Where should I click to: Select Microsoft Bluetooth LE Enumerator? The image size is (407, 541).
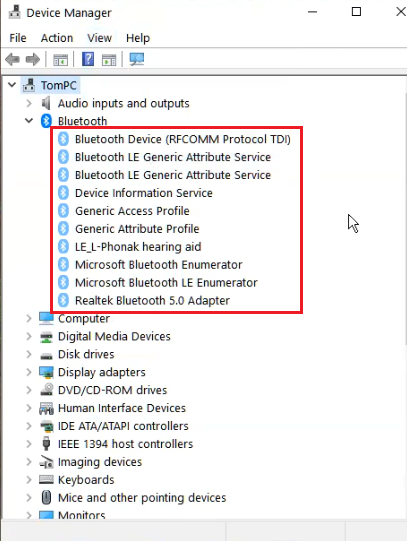(166, 283)
